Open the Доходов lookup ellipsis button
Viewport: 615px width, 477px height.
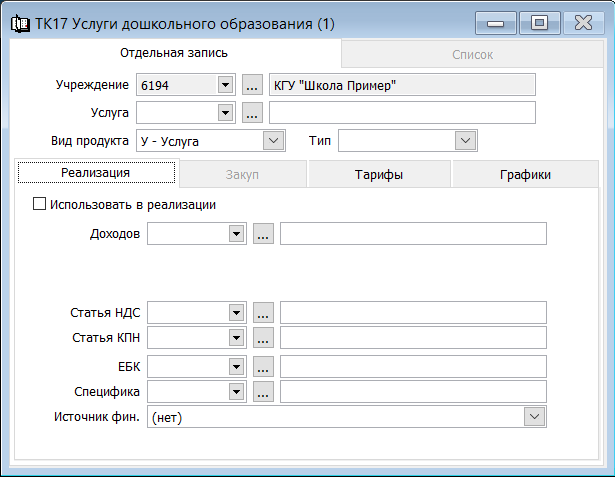[263, 234]
